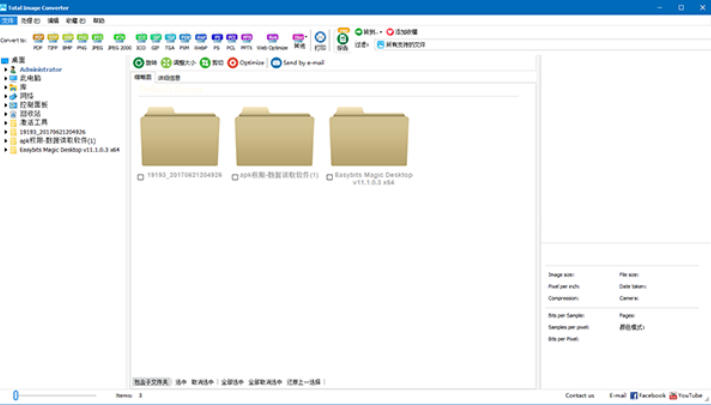Image resolution: width=711 pixels, height=405 pixels.
Task: Select the TIFF conversion icon
Action: [53, 38]
